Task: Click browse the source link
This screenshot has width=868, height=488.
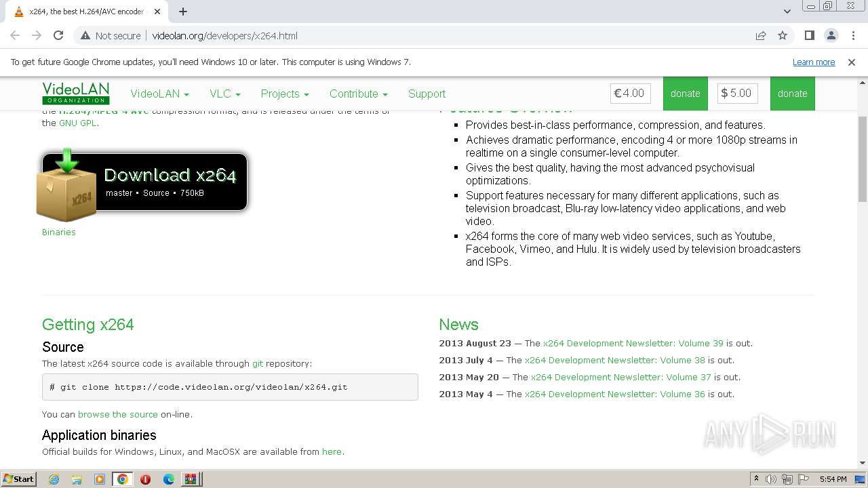Action: [118, 414]
